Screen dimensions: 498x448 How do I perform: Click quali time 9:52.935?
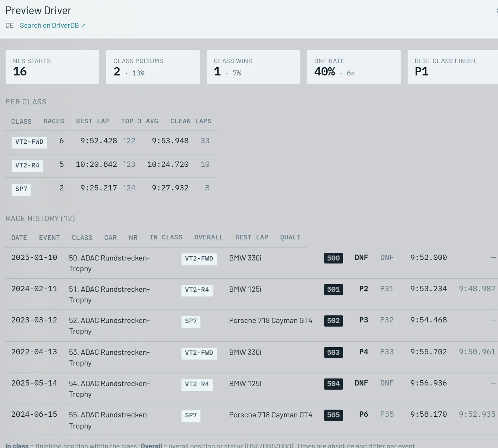(477, 415)
